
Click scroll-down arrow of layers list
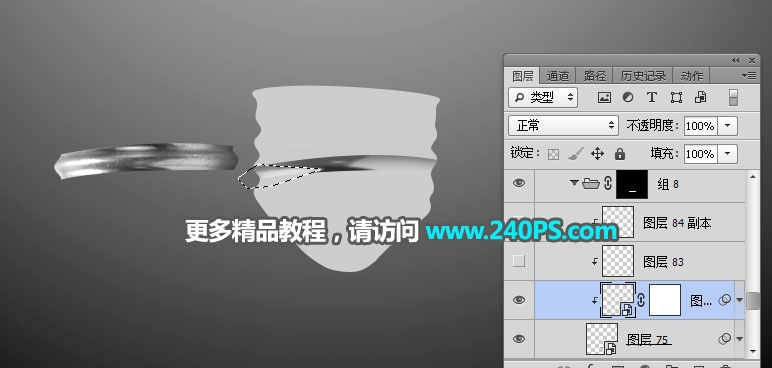click(753, 352)
